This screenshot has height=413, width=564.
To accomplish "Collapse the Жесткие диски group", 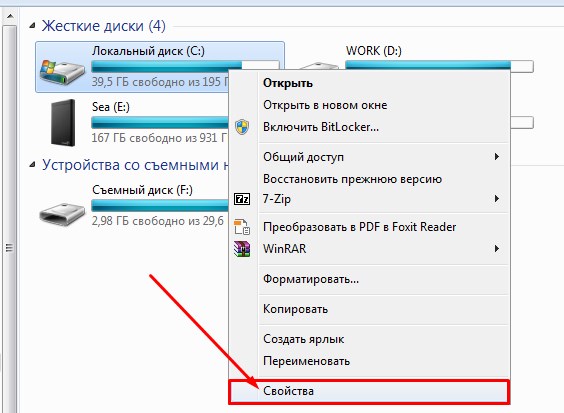I will click(x=32, y=26).
